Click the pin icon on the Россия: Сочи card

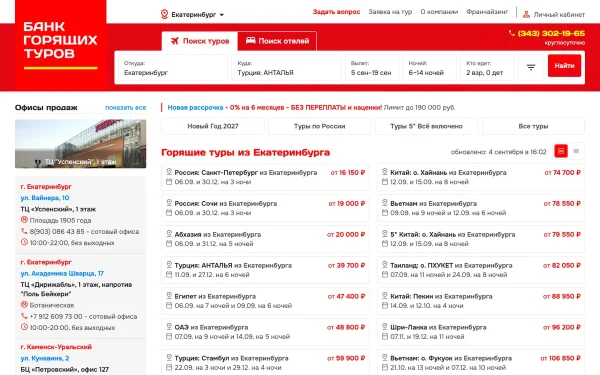(169, 203)
